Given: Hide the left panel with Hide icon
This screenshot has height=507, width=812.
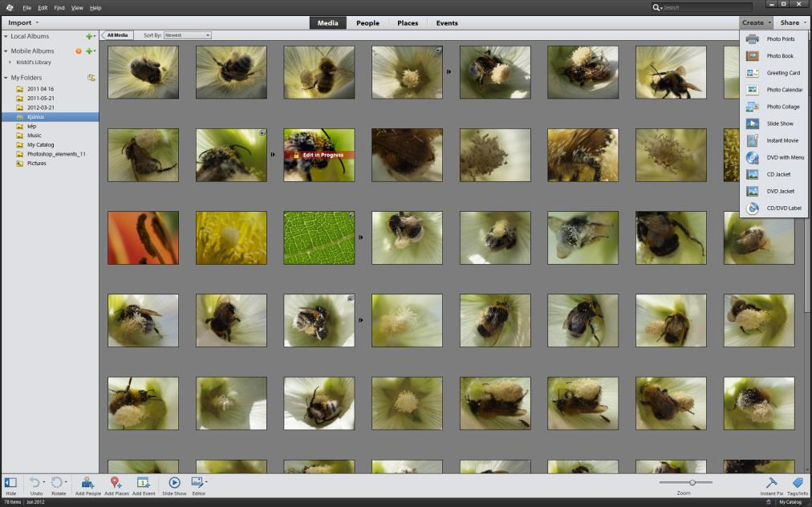Looking at the screenshot, I should click(10, 486).
